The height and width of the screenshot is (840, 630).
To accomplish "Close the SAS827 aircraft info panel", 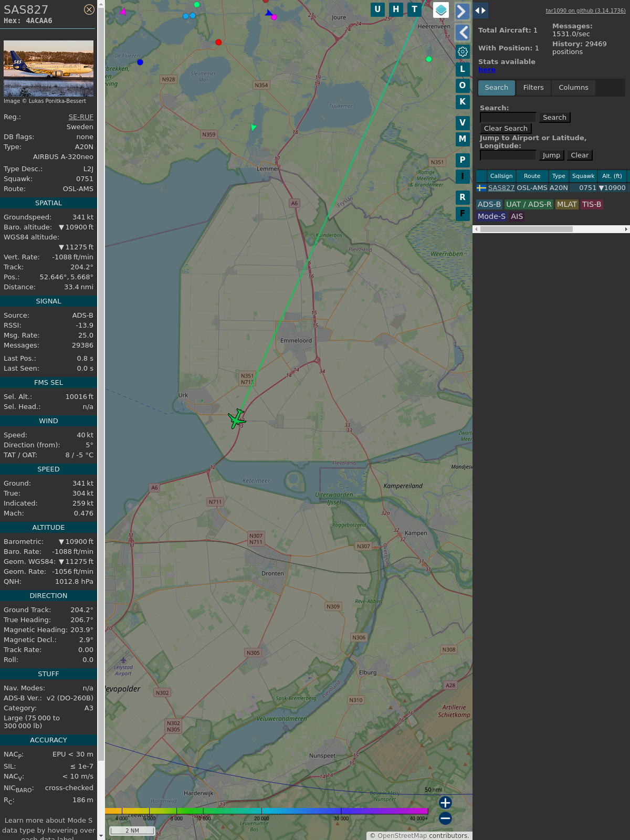I will (89, 9).
